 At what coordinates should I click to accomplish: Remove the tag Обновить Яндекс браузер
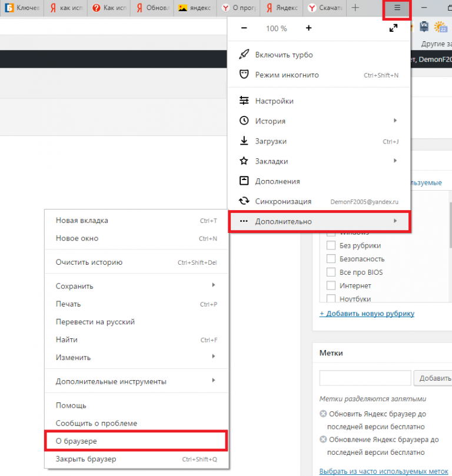click(x=323, y=414)
